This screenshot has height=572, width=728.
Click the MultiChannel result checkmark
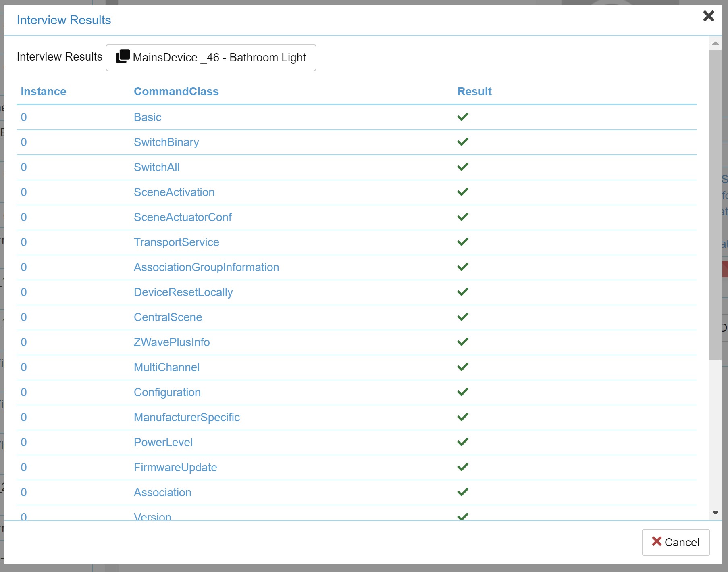click(462, 367)
